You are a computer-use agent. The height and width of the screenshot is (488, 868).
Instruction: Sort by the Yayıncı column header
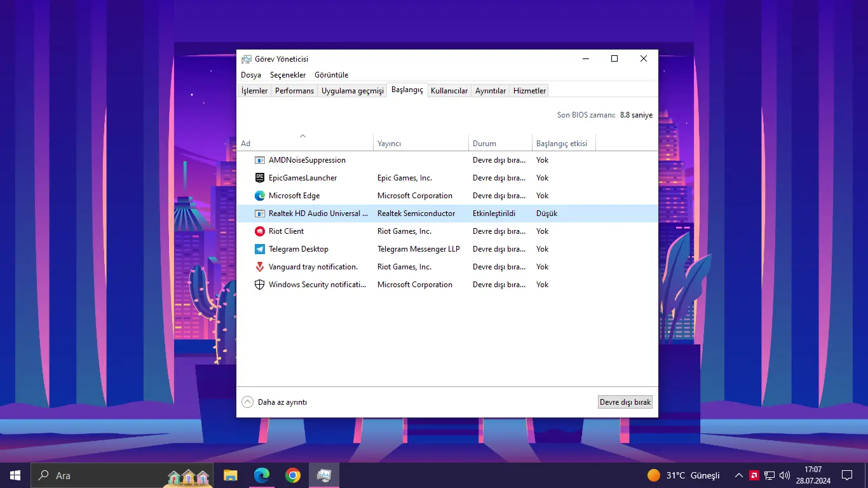421,143
